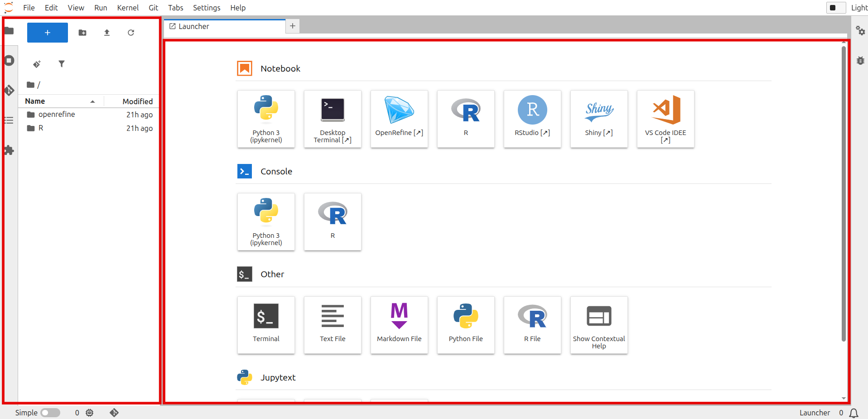868x419 pixels.
Task: Open the Table of Contents panel
Action: point(9,120)
